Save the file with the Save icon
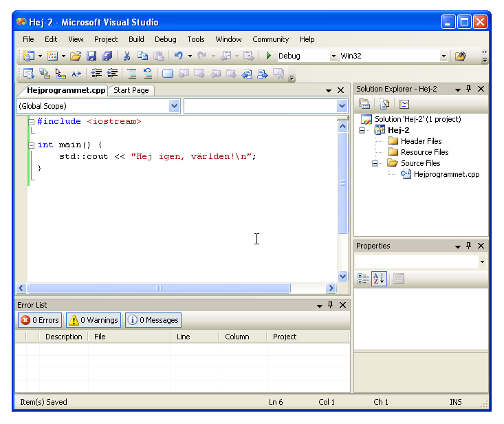Image resolution: width=504 pixels, height=424 pixels. coord(91,56)
